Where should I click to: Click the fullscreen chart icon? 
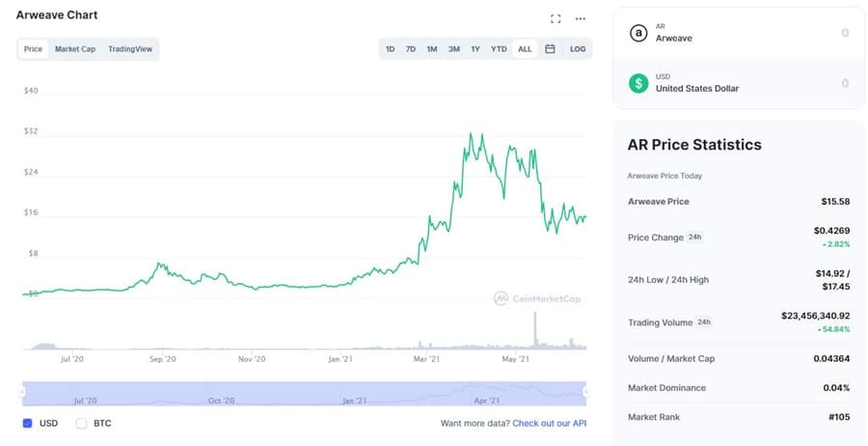click(556, 18)
